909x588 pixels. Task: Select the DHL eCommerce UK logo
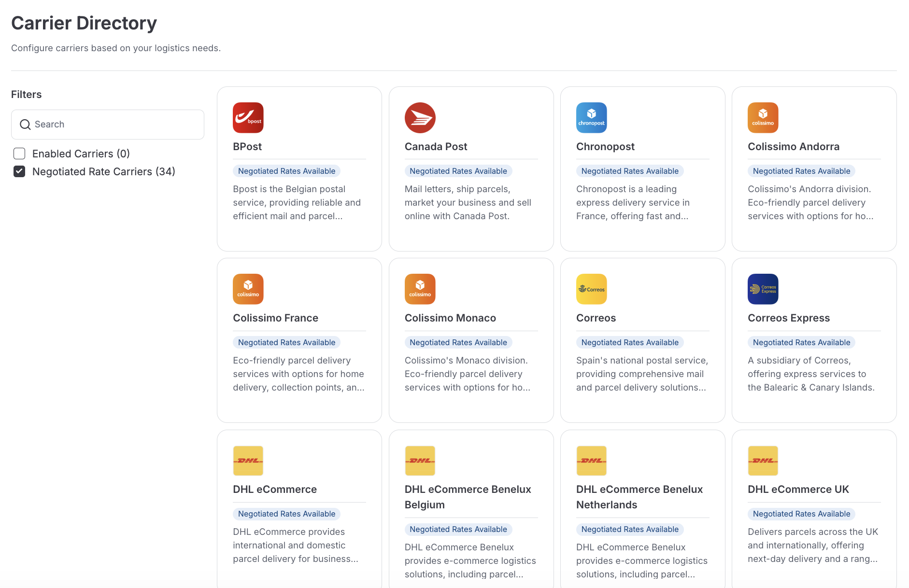(763, 461)
